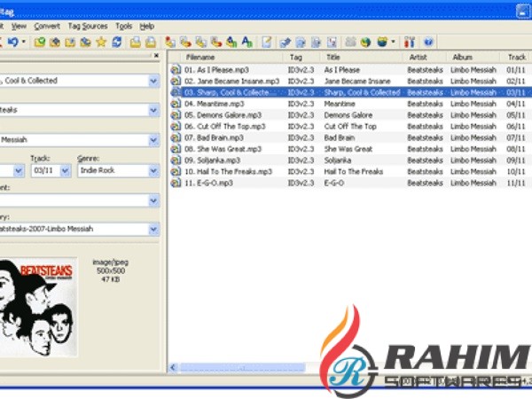Click the file icon beside 01. As I Please.mp3
This screenshot has width=532, height=399.
click(176, 69)
